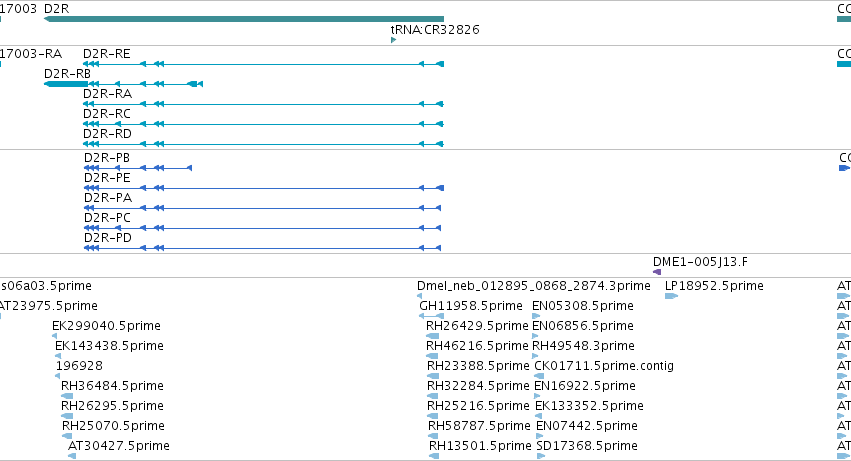Click the D2R-PC protein label

107,218
